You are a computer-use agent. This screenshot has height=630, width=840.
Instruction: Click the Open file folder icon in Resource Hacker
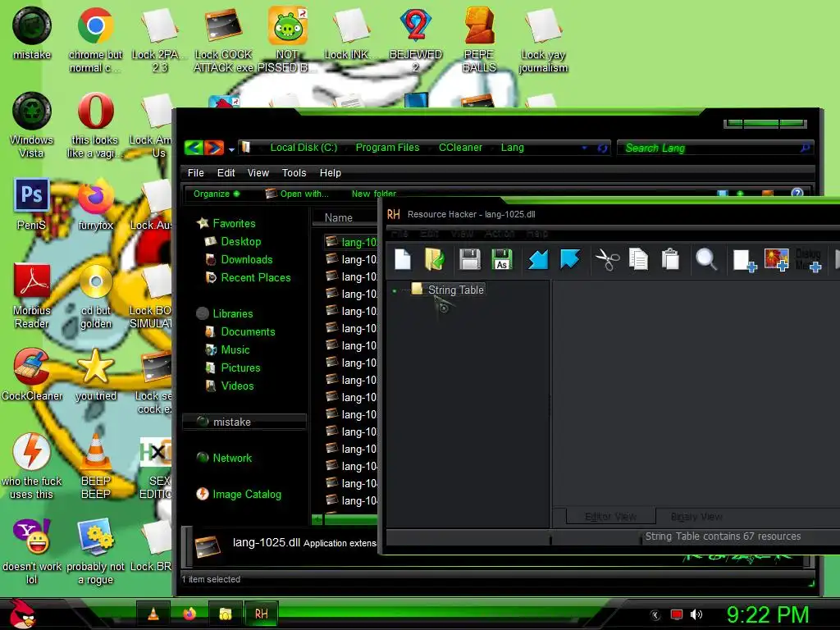click(x=435, y=260)
